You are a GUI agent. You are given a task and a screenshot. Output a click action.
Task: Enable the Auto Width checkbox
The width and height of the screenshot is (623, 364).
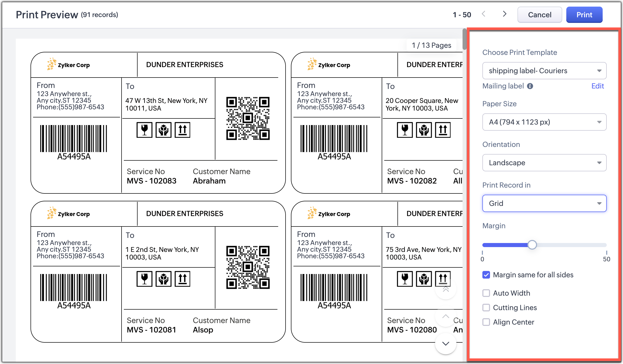tap(486, 293)
